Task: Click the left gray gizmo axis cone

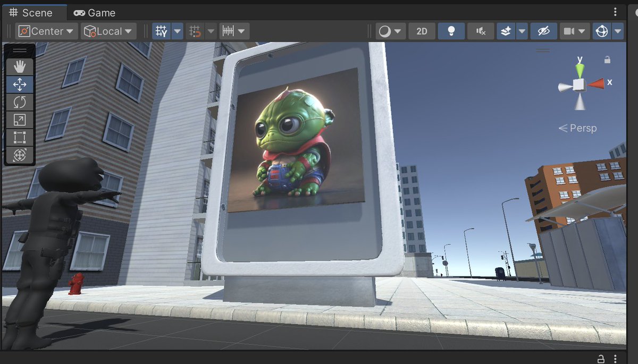Action: 565,87
